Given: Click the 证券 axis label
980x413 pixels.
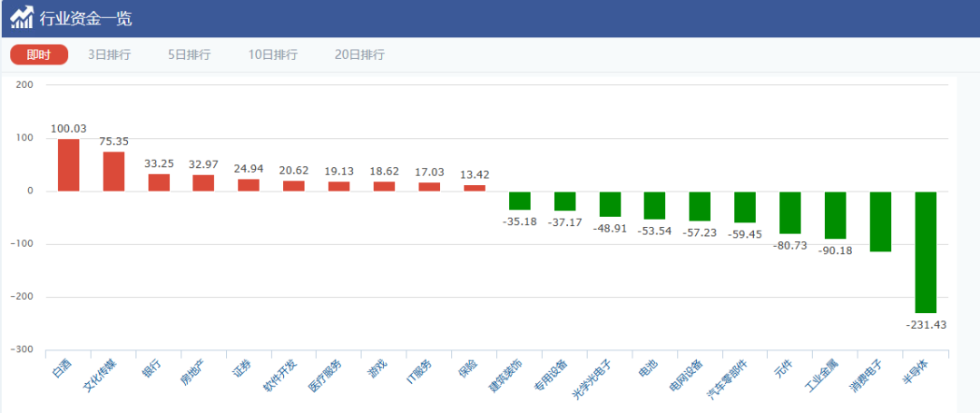Looking at the screenshot, I should coord(242,369).
